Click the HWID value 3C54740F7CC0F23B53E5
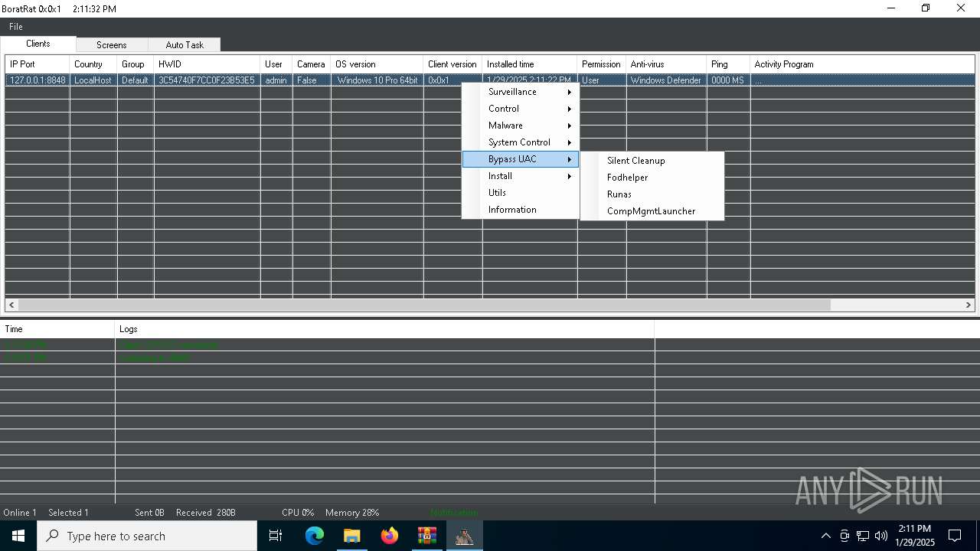Image resolution: width=980 pixels, height=551 pixels. point(207,80)
